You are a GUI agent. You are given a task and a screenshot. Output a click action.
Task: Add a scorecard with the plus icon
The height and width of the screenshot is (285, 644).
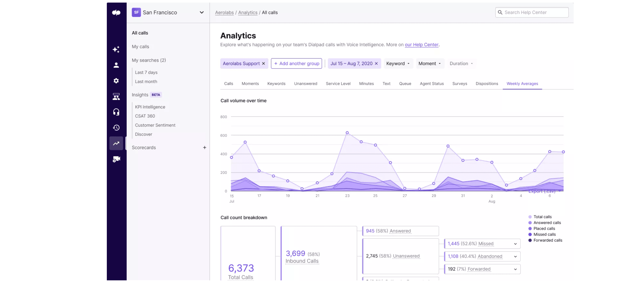[x=204, y=148]
